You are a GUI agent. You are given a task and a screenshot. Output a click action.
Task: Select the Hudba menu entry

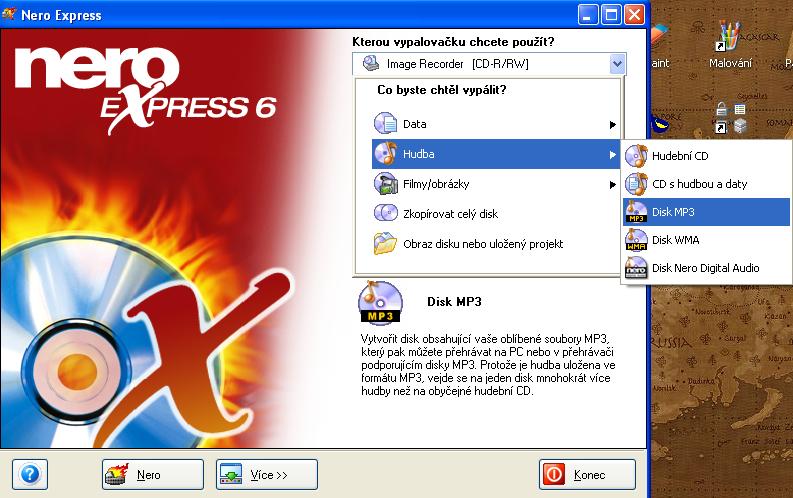click(x=496, y=154)
